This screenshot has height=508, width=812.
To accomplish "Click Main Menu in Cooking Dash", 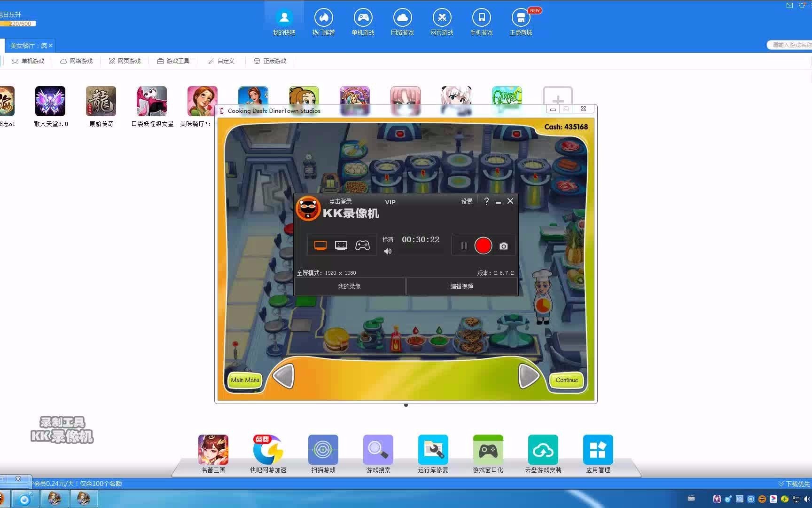I will (x=245, y=380).
